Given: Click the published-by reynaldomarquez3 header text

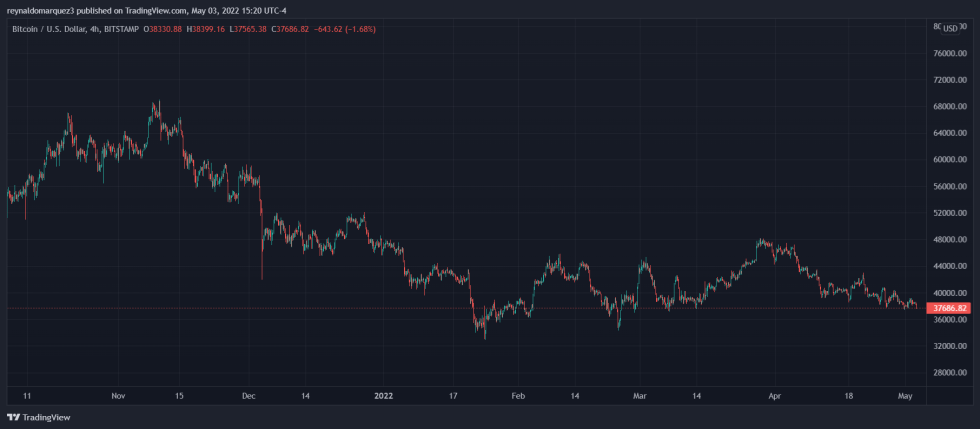Looking at the screenshot, I should 149,11.
